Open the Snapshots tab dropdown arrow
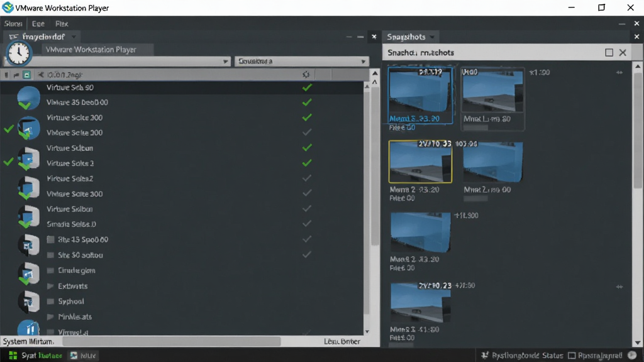 point(432,37)
